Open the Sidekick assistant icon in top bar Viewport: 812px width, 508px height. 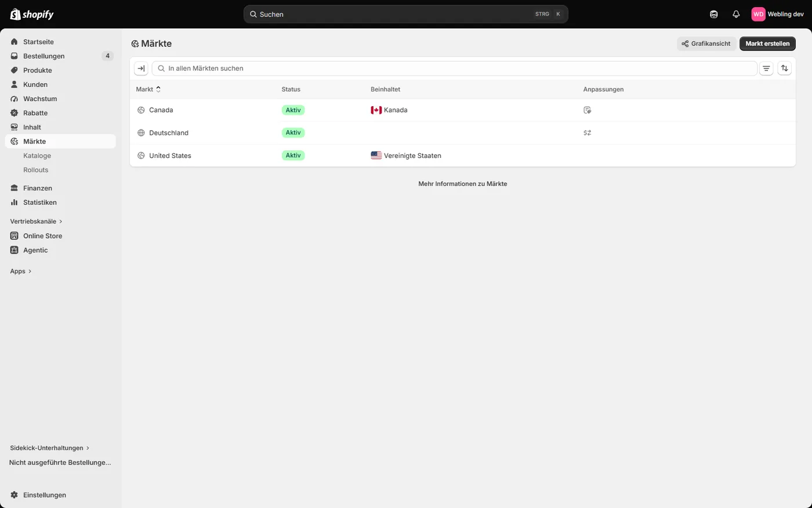click(x=713, y=14)
